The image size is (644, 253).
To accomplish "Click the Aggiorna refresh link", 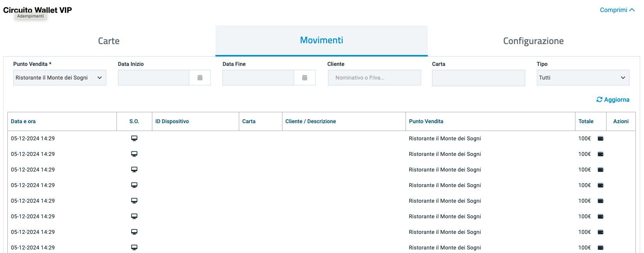I will coord(613,100).
